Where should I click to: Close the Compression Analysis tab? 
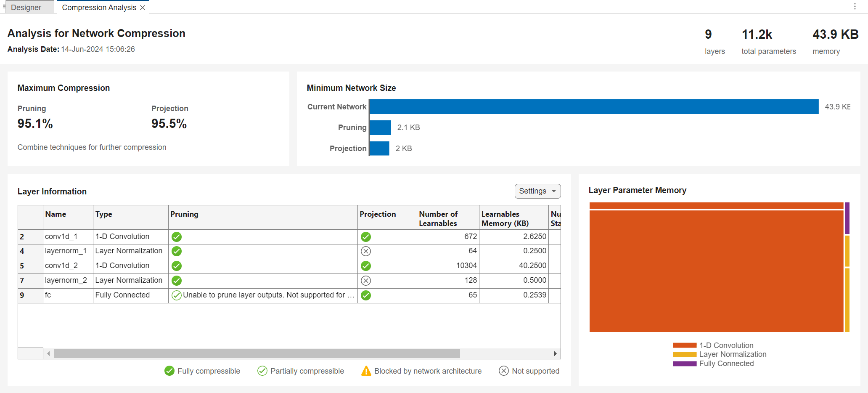(143, 8)
